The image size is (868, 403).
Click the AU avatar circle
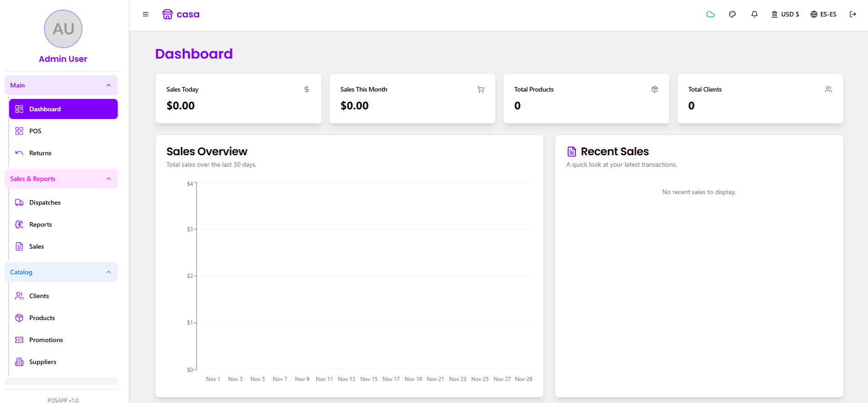tap(63, 29)
